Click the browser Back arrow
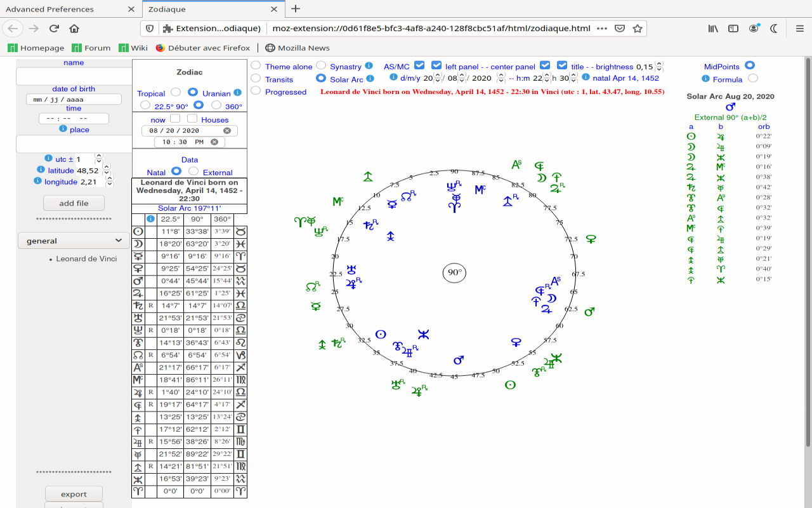Image resolution: width=812 pixels, height=508 pixels. (x=13, y=29)
